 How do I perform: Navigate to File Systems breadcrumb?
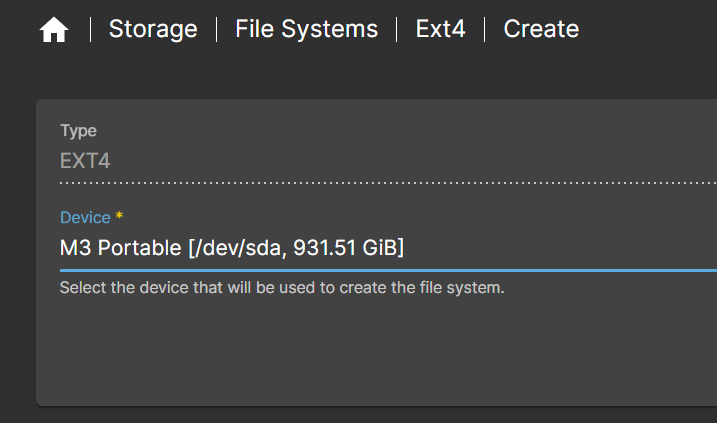tap(306, 29)
